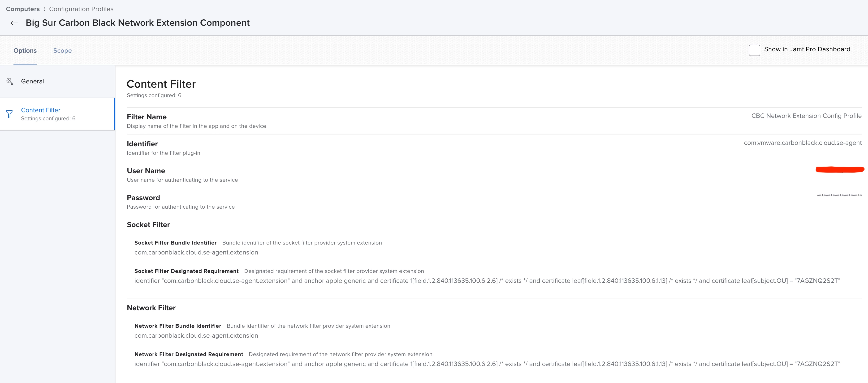Click the back arrow icon
Image resolution: width=868 pixels, height=383 pixels.
click(14, 23)
